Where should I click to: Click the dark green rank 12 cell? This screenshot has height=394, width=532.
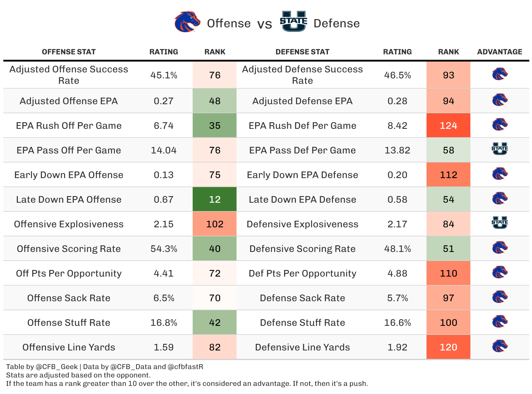pyautogui.click(x=215, y=199)
